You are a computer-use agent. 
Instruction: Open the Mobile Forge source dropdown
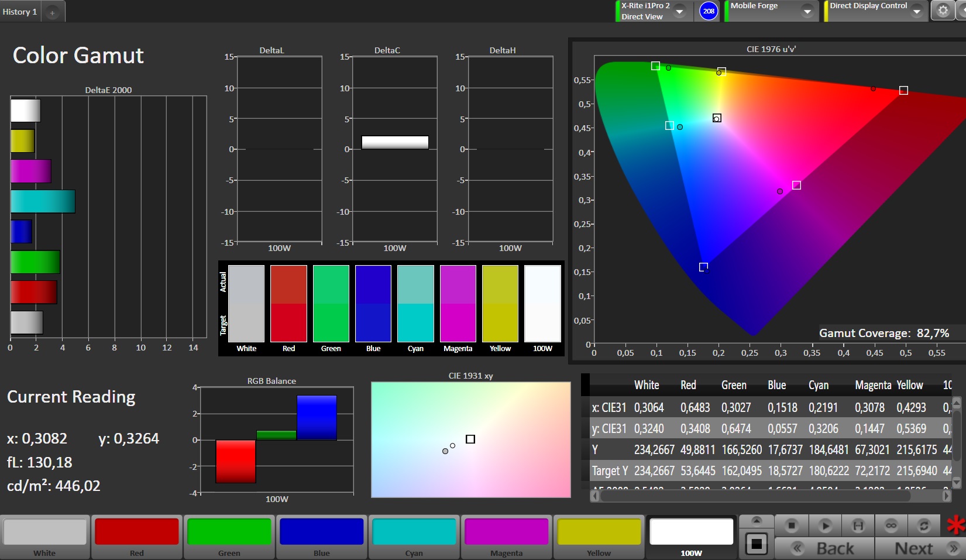(x=807, y=11)
